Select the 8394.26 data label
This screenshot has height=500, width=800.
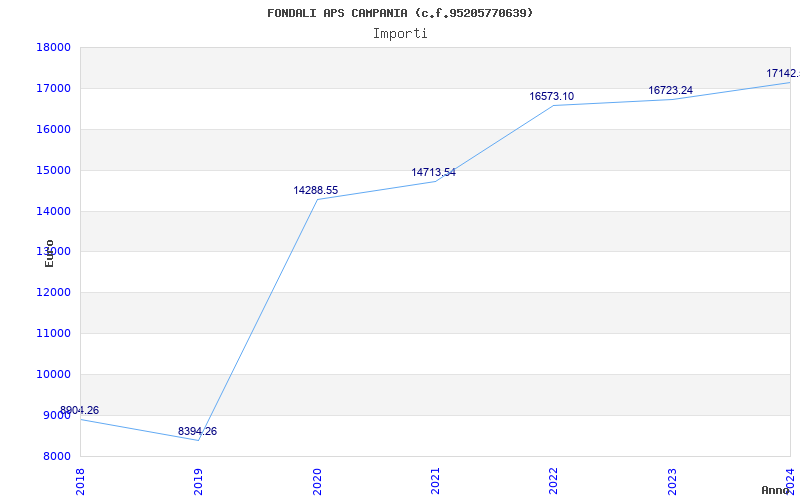(197, 431)
